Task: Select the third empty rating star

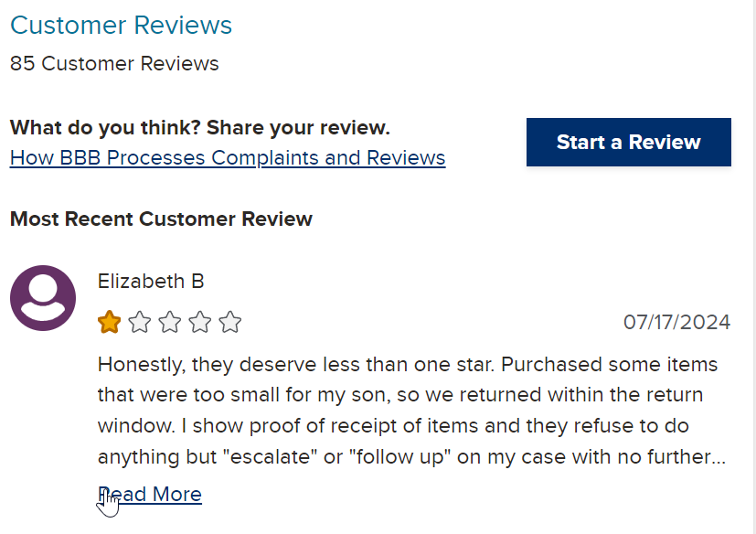Action: (170, 322)
